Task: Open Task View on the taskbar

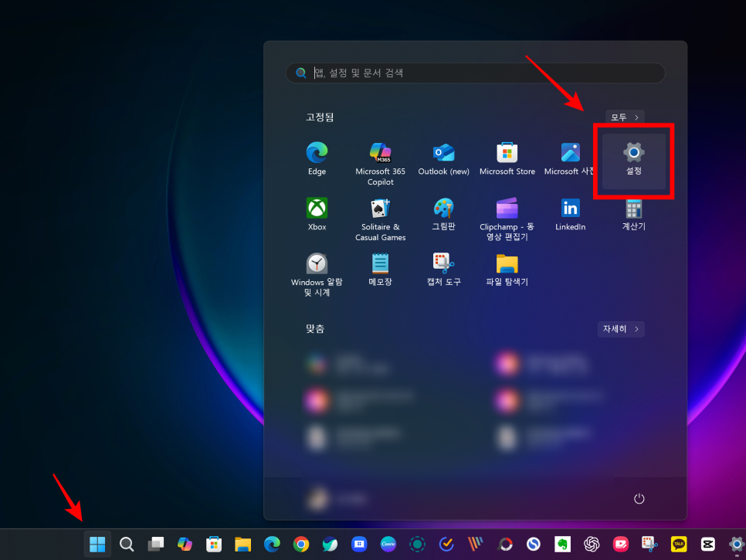Action: pos(155,544)
